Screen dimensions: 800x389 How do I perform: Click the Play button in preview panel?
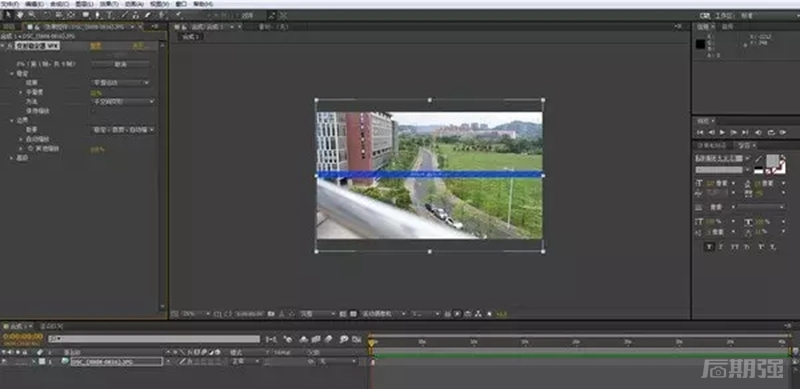pyautogui.click(x=722, y=132)
